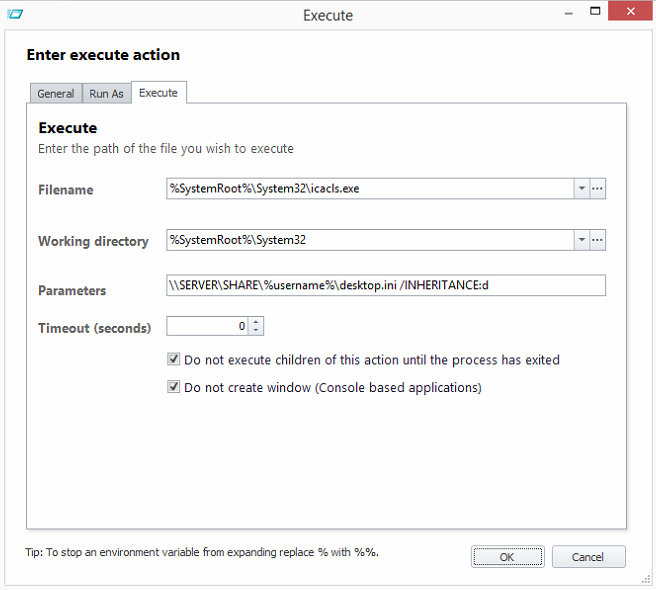Click the Cancel button
Image resolution: width=656 pixels, height=590 pixels.
[588, 557]
